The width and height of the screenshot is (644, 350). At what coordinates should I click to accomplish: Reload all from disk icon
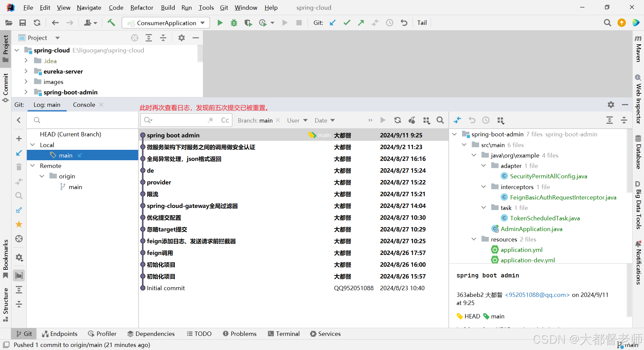tap(37, 23)
